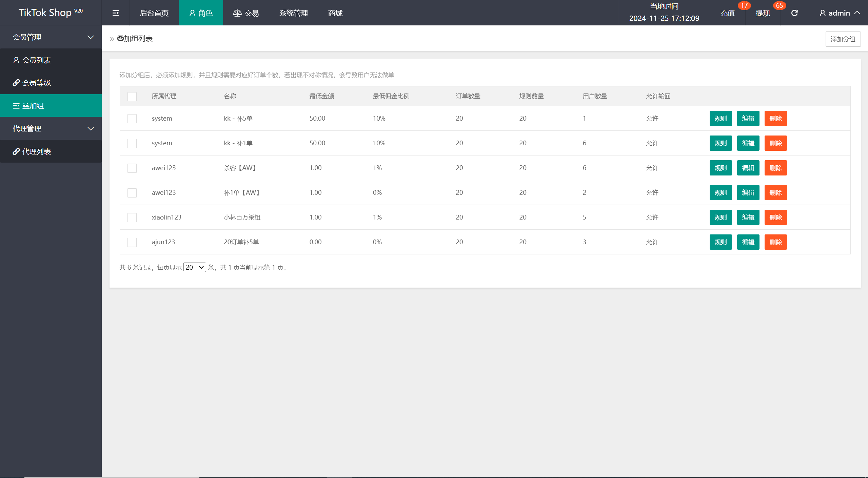Click the link icon next to 会员等级

16,83
